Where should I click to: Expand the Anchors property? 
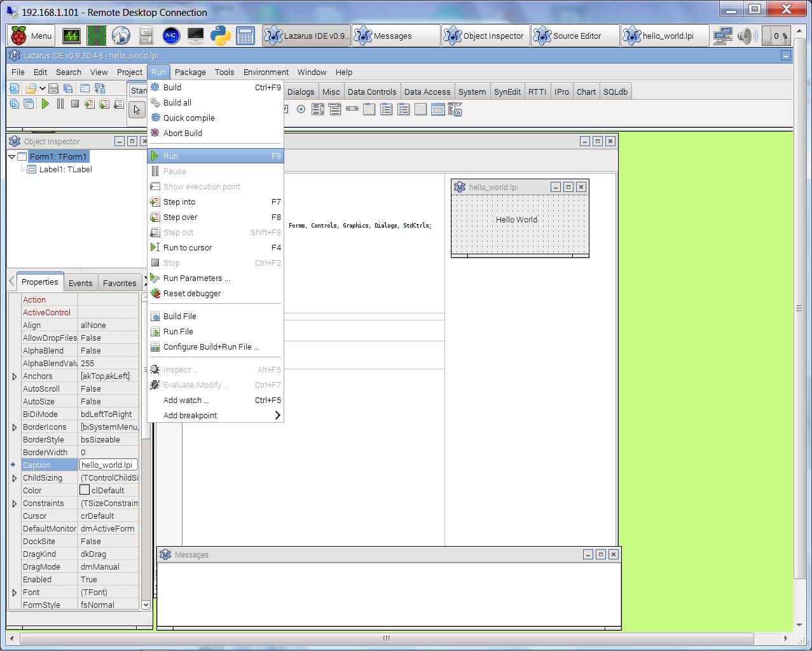coord(14,376)
